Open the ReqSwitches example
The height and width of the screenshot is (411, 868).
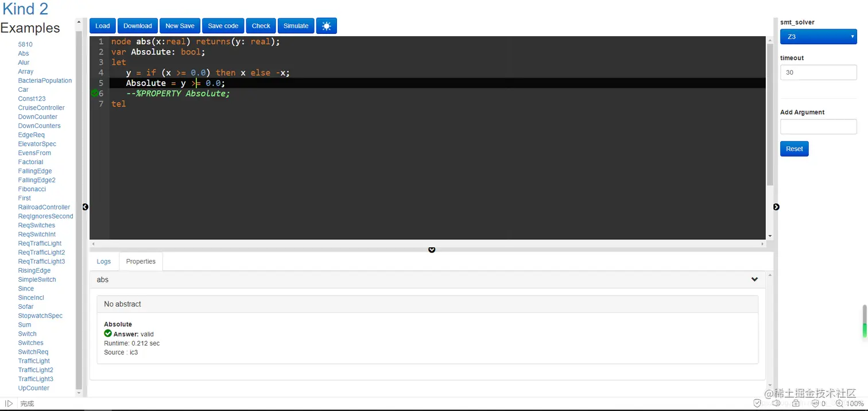point(37,225)
